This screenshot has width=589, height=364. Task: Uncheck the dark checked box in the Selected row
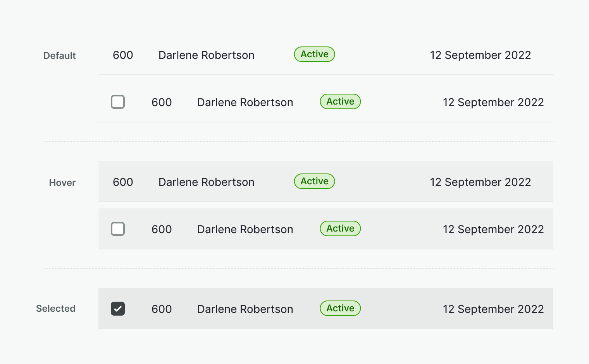click(118, 309)
